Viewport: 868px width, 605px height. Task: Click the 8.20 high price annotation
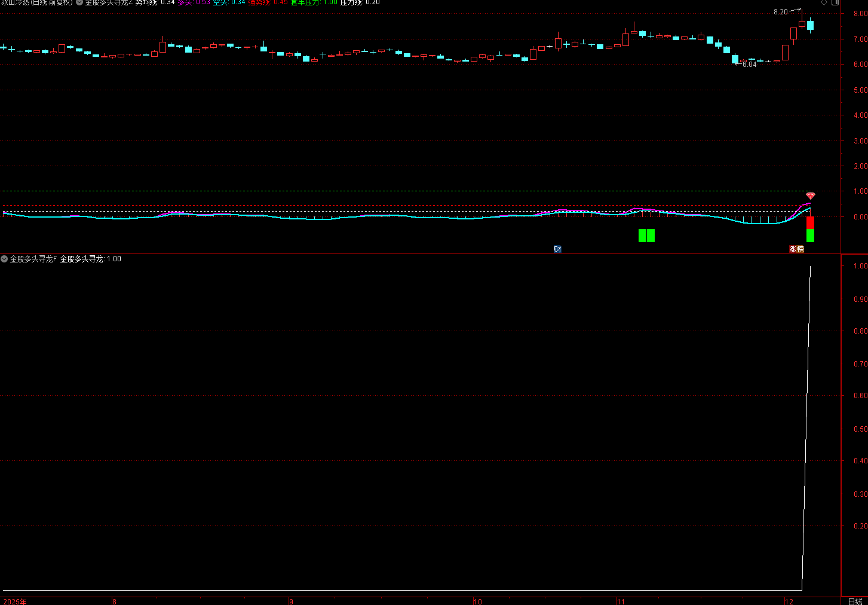[x=780, y=12]
